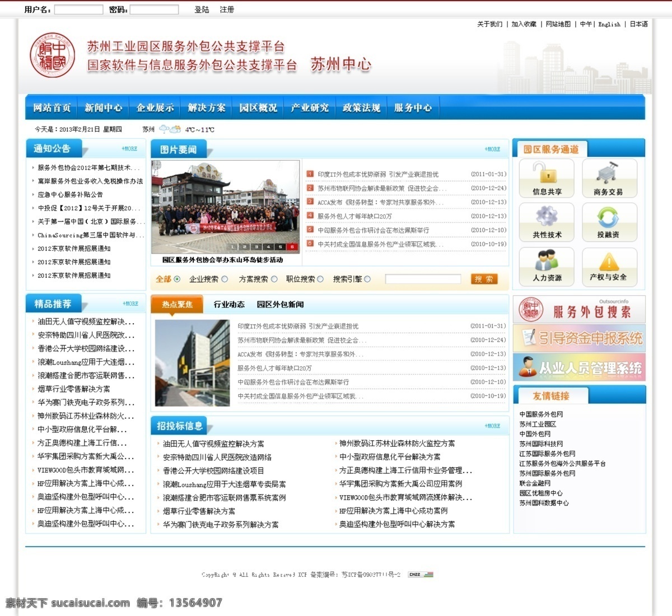The height and width of the screenshot is (616, 672).
Task: Open the 商务交易 shopping cart icon
Action: click(x=609, y=178)
